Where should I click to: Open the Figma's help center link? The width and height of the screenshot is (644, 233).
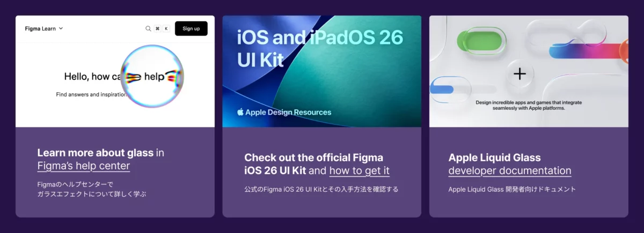[x=84, y=166]
